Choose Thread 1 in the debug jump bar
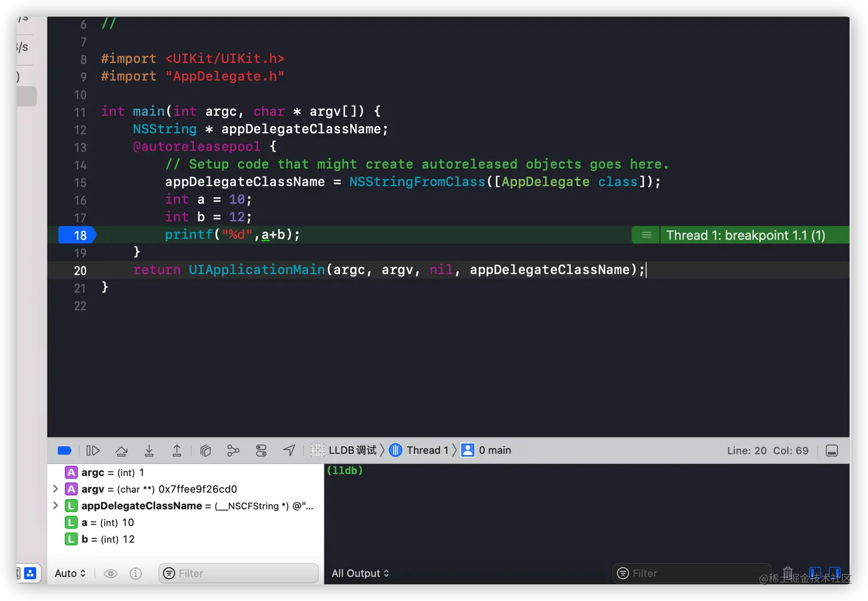The image size is (868, 601). (x=419, y=451)
